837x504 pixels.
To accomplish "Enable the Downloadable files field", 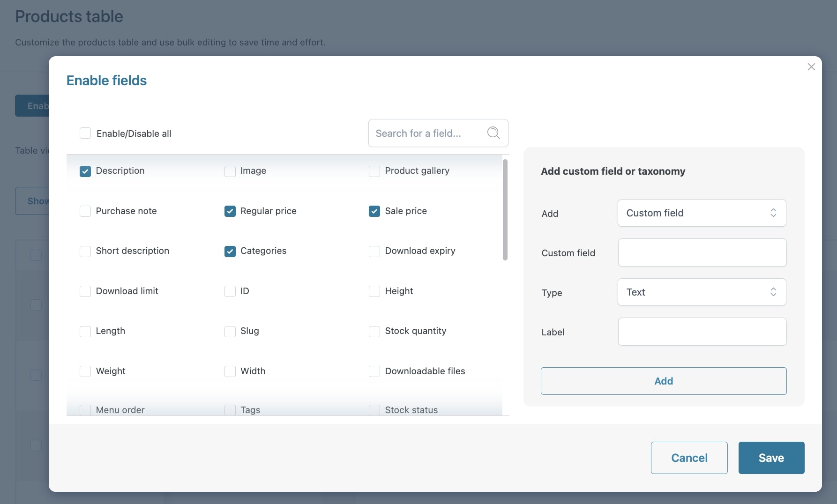I will click(x=374, y=371).
